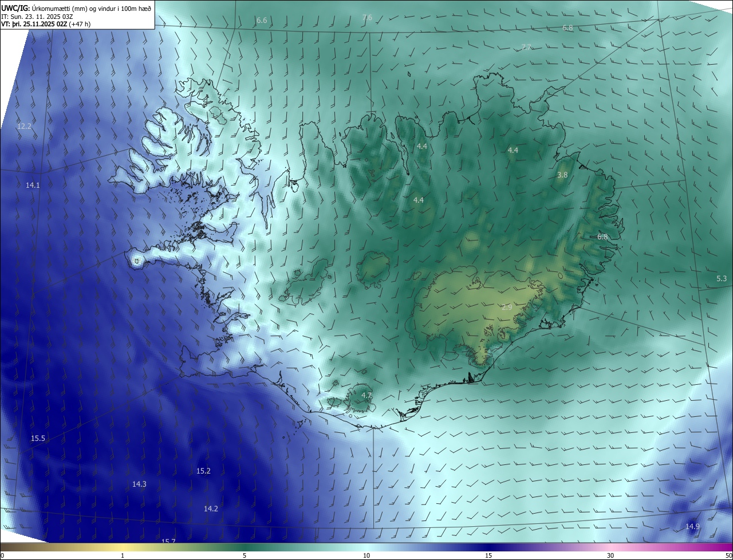Click the 15.5 value label on the map
The height and width of the screenshot is (560, 733).
tap(38, 438)
